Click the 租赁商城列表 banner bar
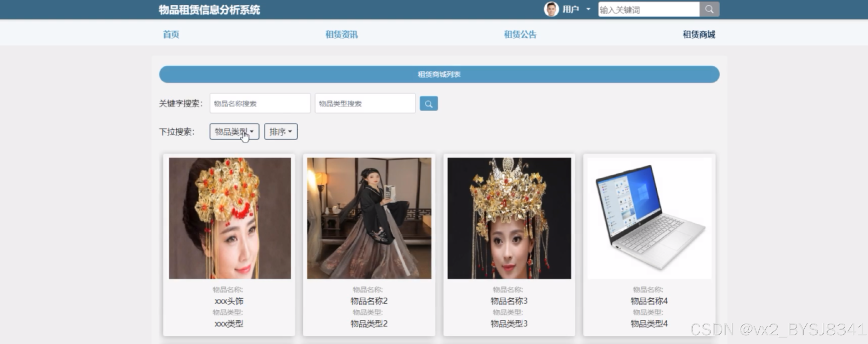 pos(439,74)
